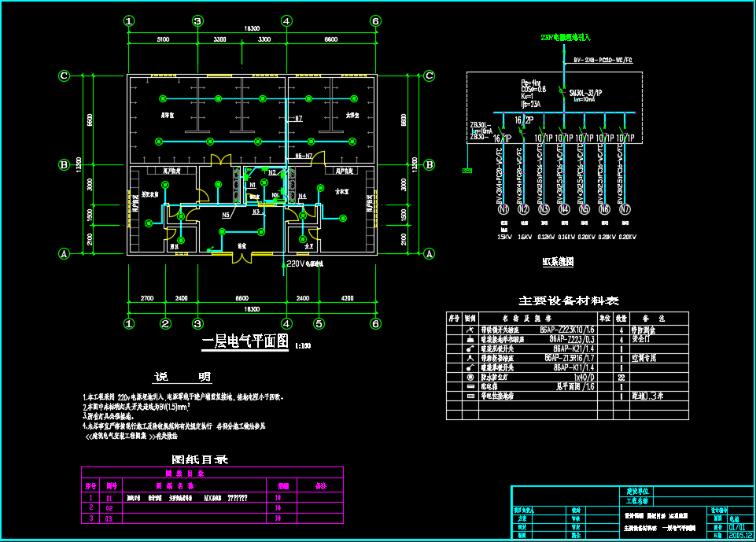This screenshot has width=756, height=542.
Task: Select grid bubble B left of the plan
Action: (x=64, y=165)
